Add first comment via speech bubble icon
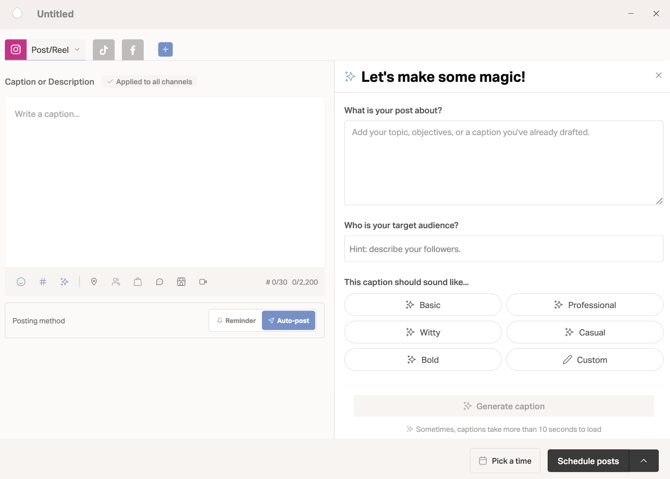The height and width of the screenshot is (479, 670). (159, 282)
